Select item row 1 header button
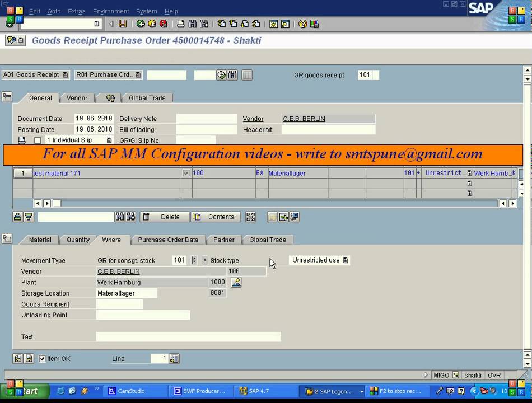 (x=23, y=173)
